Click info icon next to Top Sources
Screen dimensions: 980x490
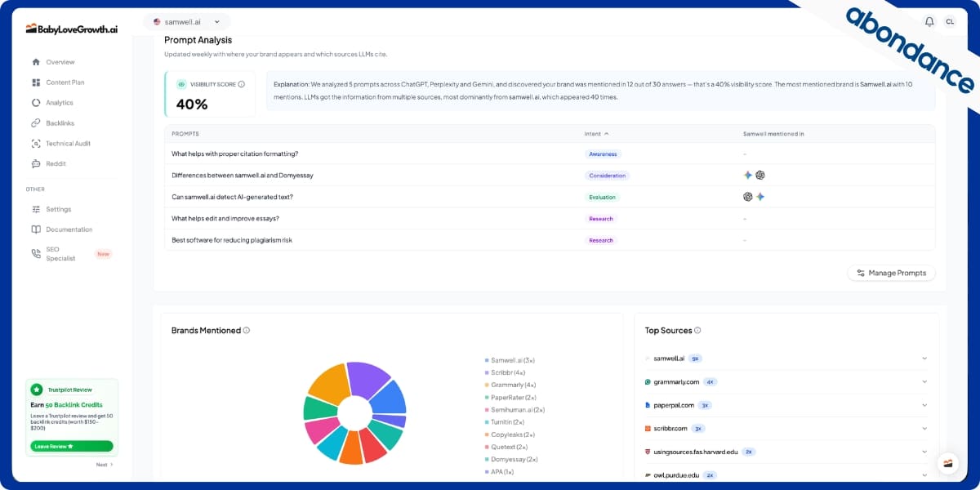click(x=697, y=331)
